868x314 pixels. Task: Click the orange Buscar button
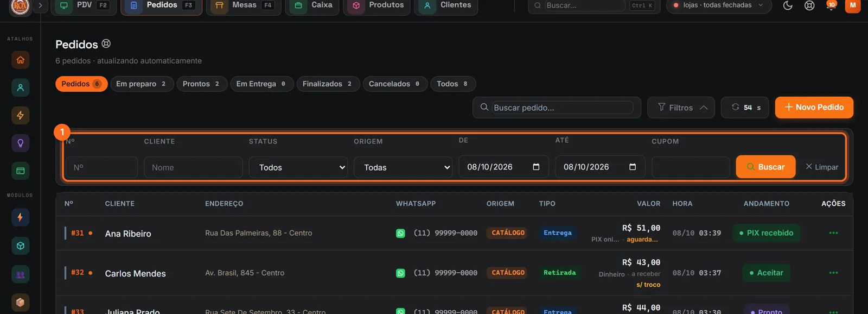tap(765, 167)
